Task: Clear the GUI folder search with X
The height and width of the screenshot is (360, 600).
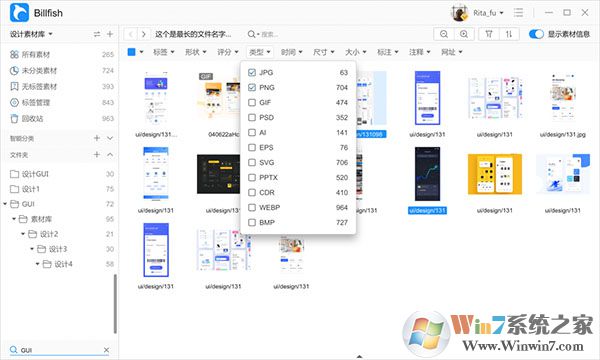Action: pyautogui.click(x=106, y=350)
